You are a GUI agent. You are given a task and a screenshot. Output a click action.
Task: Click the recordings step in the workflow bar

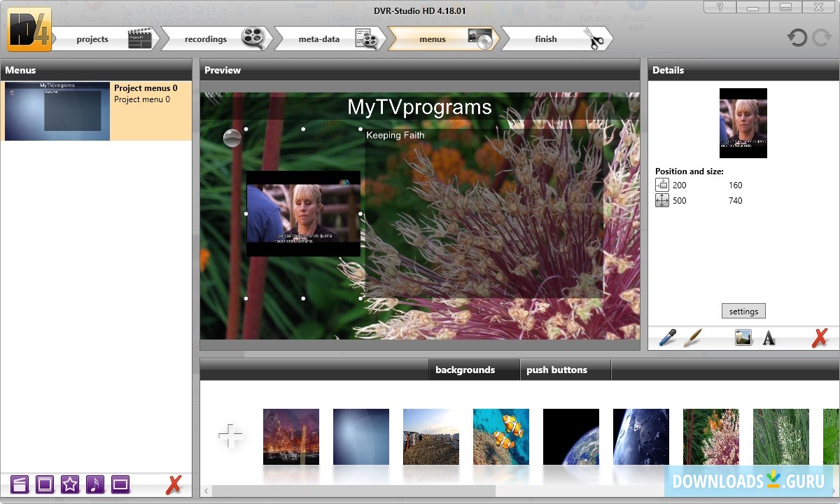pos(205,38)
